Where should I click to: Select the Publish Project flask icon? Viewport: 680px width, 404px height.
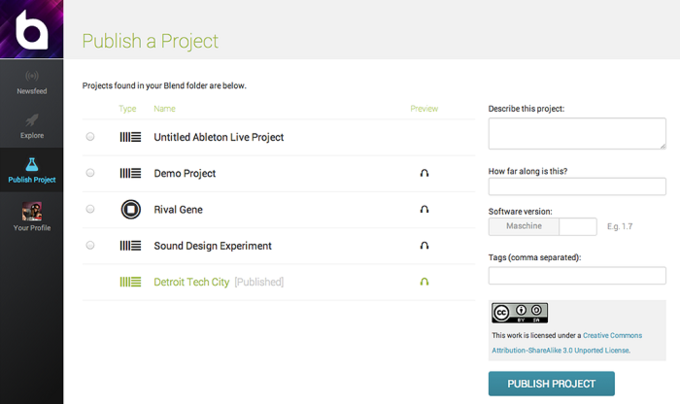(32, 164)
